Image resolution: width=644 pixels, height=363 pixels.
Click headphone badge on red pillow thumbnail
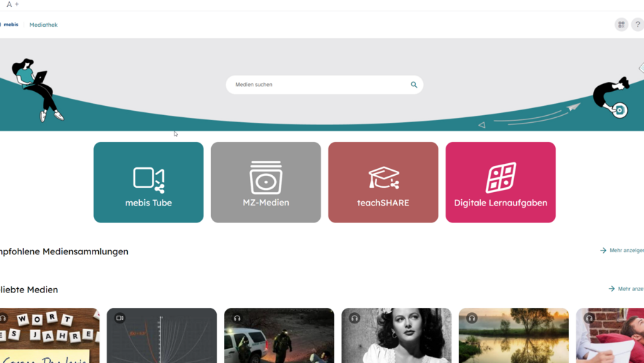coord(589,318)
